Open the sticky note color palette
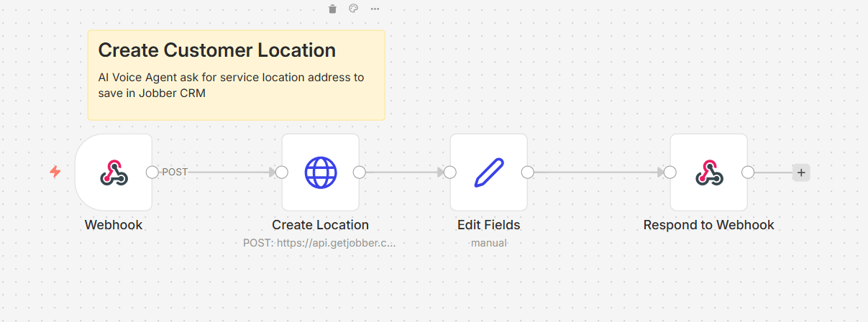The height and width of the screenshot is (322, 868). [353, 9]
